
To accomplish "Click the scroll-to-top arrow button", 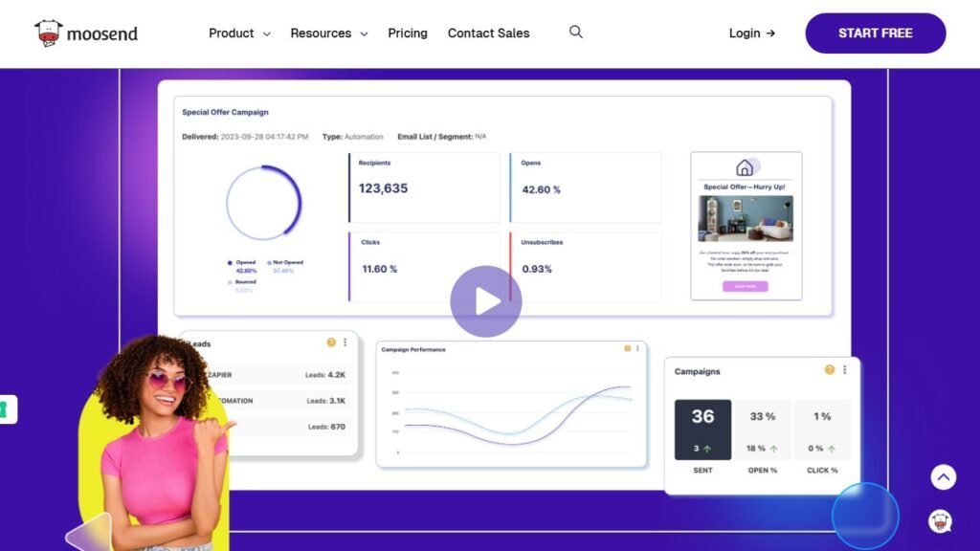I will point(944,477).
